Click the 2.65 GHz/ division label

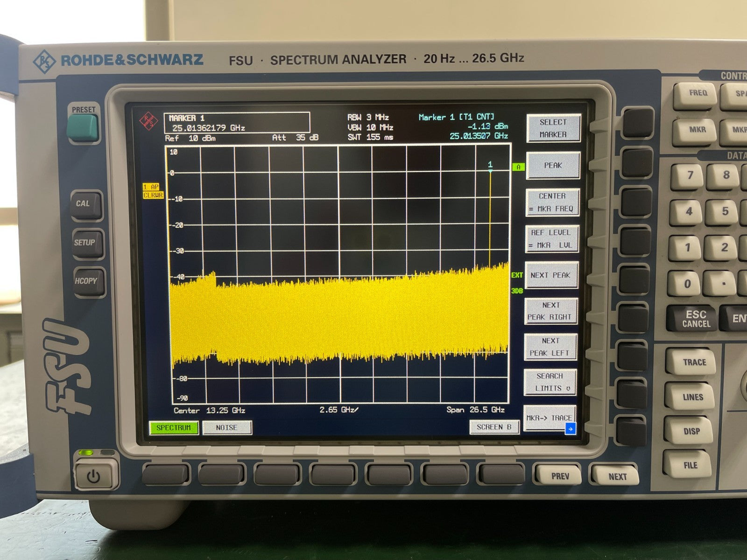pos(339,410)
